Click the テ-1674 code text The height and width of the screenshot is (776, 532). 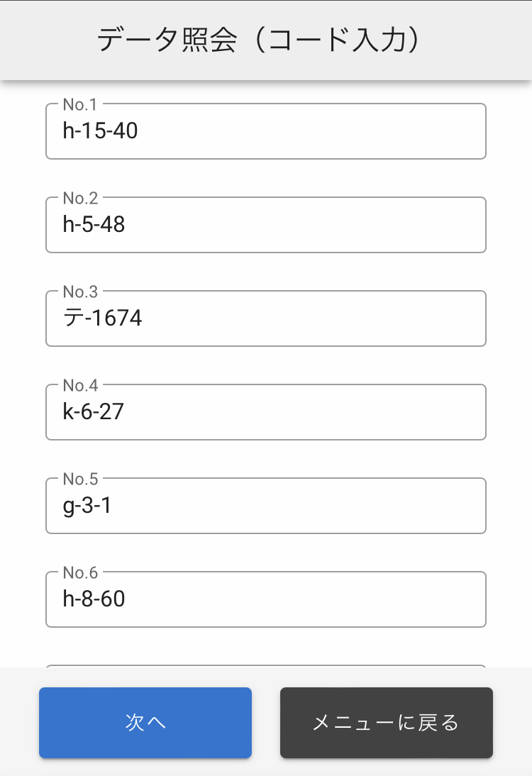click(103, 318)
